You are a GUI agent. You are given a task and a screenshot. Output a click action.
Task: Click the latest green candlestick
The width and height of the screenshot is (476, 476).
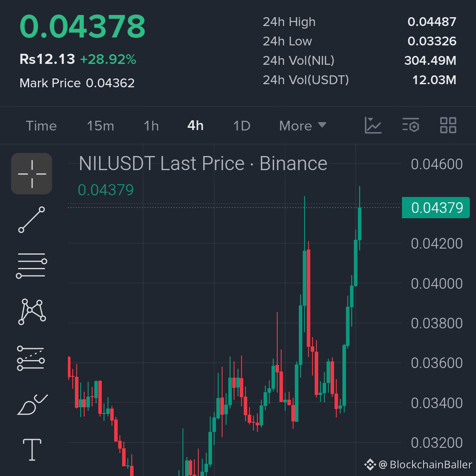[x=360, y=224]
